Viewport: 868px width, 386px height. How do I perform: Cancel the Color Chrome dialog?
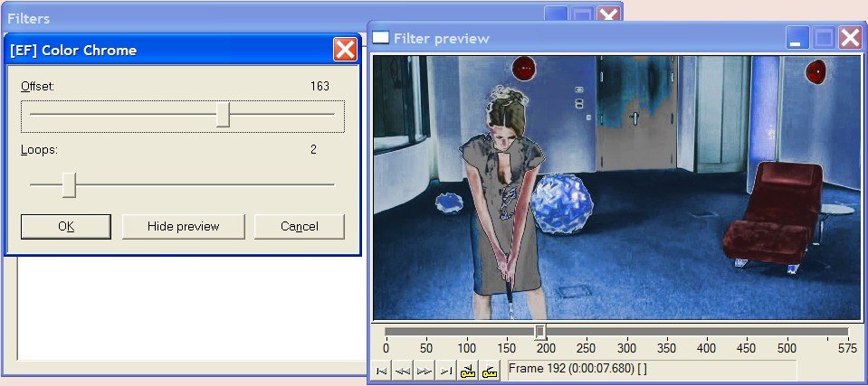[299, 227]
